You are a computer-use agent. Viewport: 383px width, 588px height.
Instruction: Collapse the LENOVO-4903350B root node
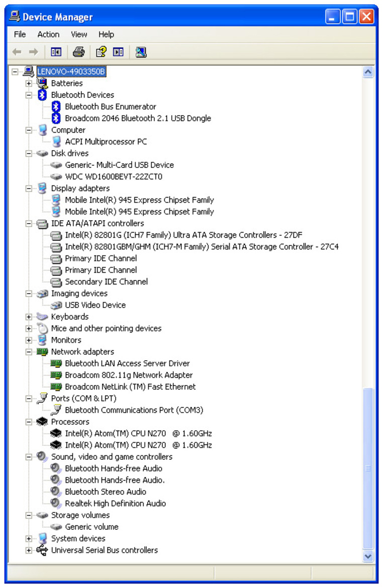[15, 71]
